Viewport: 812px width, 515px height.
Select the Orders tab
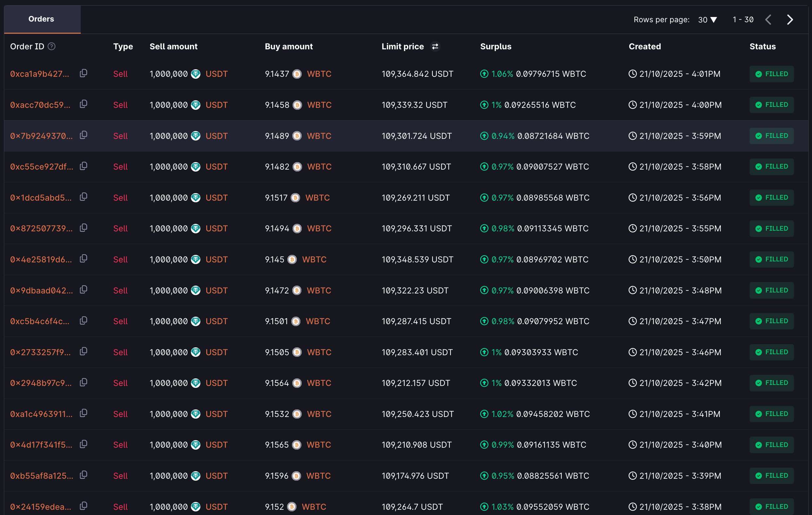[42, 19]
